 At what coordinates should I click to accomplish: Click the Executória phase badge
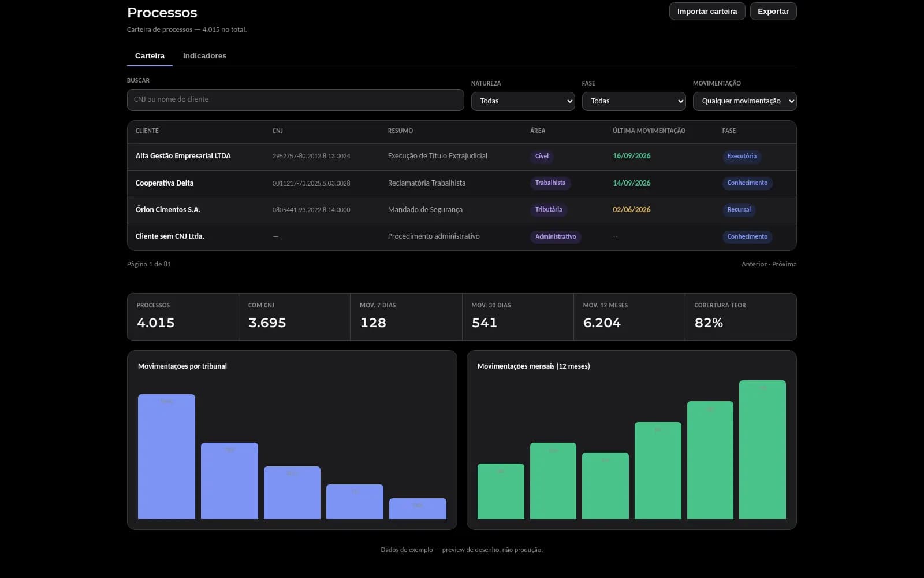742,156
